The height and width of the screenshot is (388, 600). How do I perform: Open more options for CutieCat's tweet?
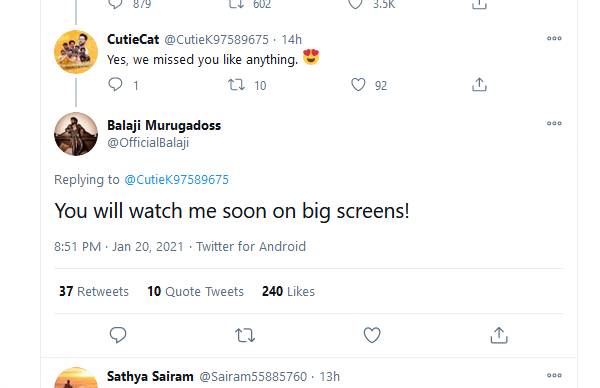pos(554,38)
